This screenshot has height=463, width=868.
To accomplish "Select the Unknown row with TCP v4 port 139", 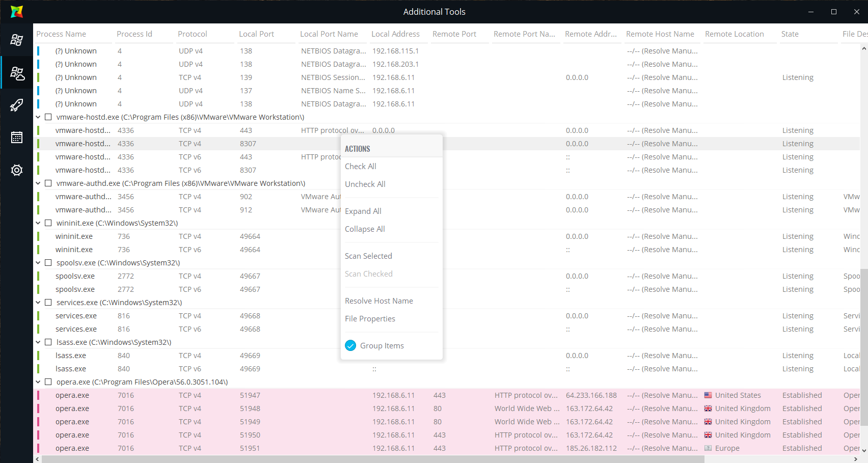I will click(x=447, y=77).
